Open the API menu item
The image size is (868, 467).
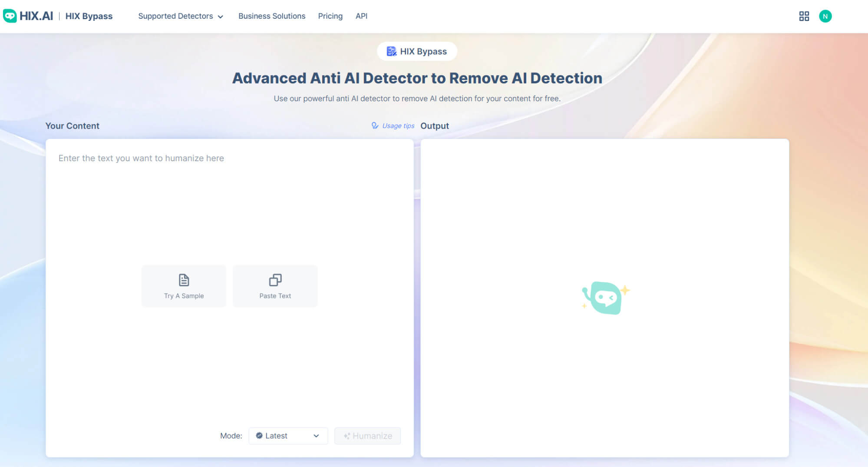tap(361, 16)
